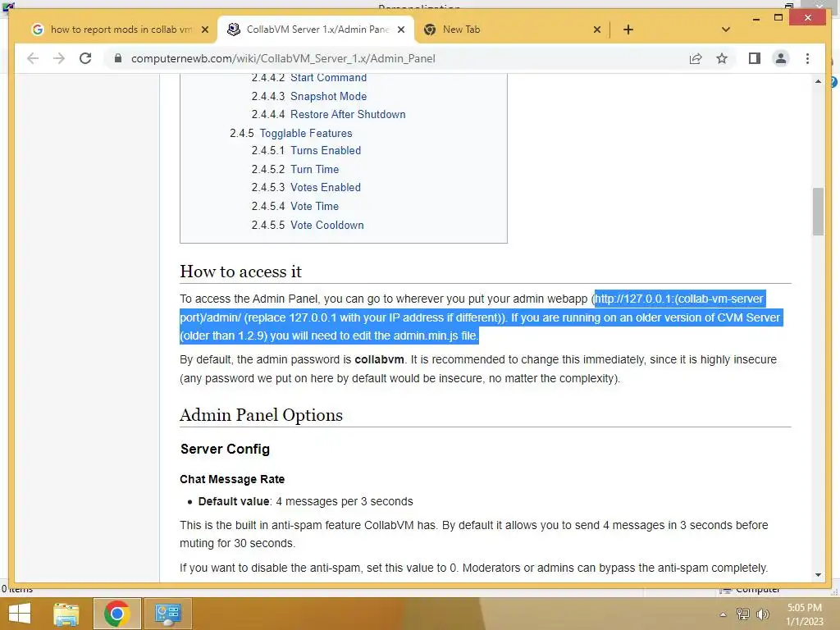The height and width of the screenshot is (630, 840).
Task: Open the Control Panel taskbar app
Action: (167, 614)
